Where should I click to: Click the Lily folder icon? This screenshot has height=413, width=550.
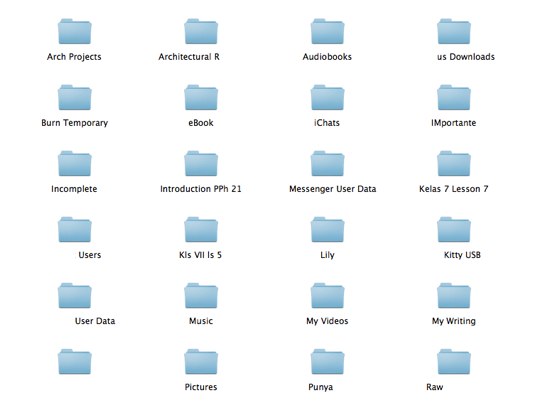point(327,230)
